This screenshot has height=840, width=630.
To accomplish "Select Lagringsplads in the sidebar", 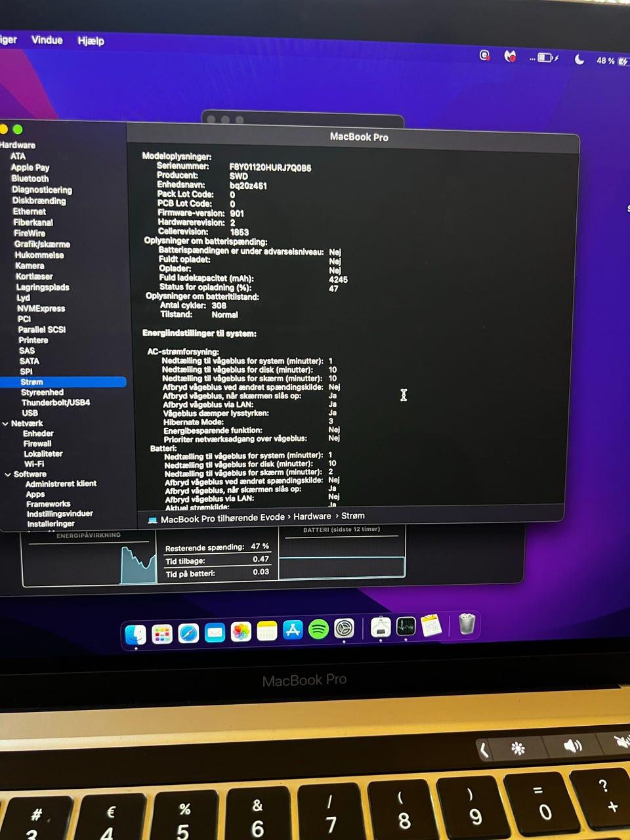I will 43,287.
